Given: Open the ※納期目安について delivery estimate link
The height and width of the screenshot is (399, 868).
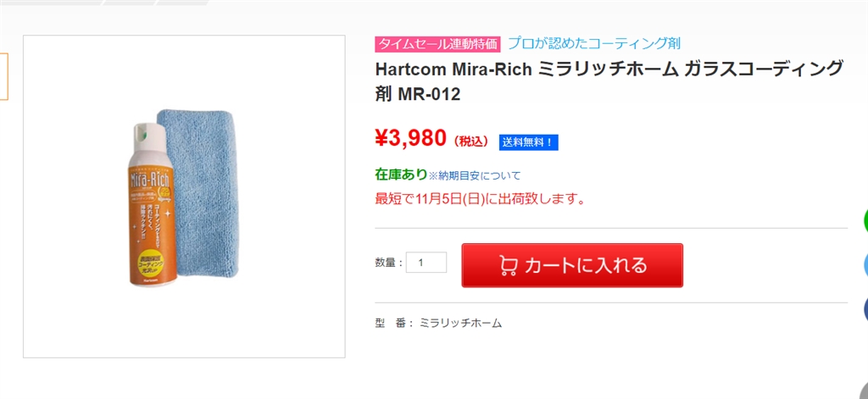Looking at the screenshot, I should coord(475,175).
